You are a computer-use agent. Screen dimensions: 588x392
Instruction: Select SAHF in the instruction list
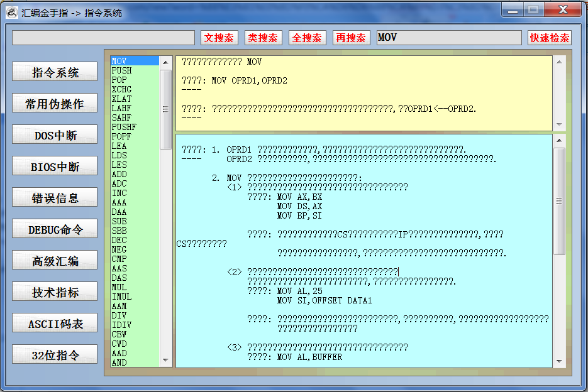[135, 117]
